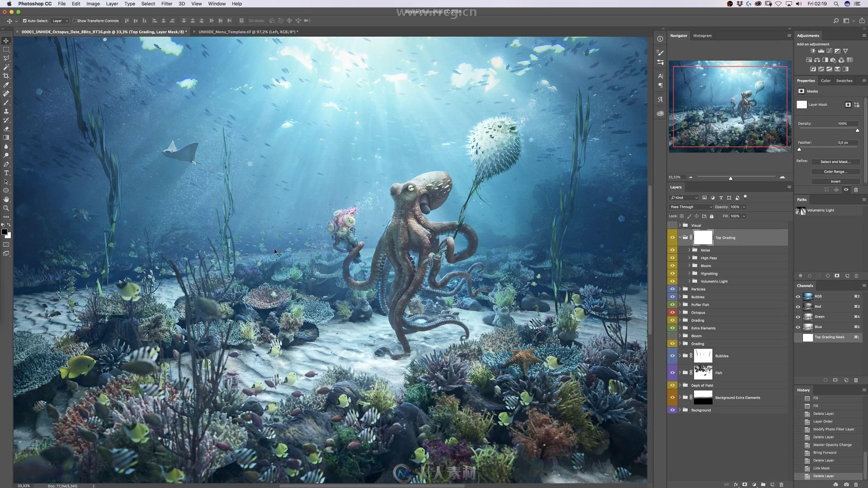Image resolution: width=868 pixels, height=488 pixels.
Task: Enable the Auto-Select checkbox
Action: (x=24, y=21)
